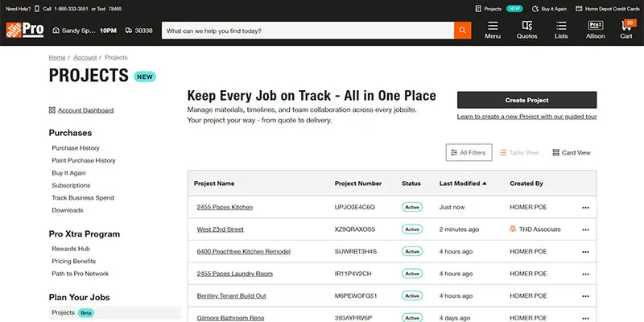Screen dimensions: 644x322
Task: Open options menu for West 23rd Street
Action: point(585,229)
